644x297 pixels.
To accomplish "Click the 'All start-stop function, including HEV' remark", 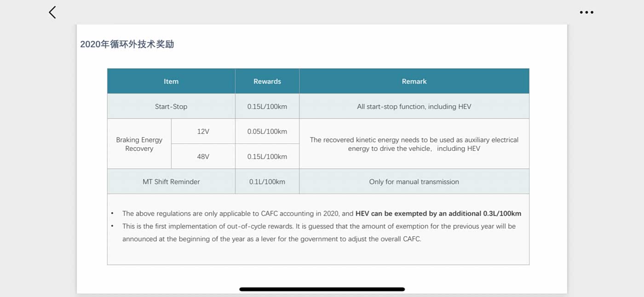I will (414, 107).
